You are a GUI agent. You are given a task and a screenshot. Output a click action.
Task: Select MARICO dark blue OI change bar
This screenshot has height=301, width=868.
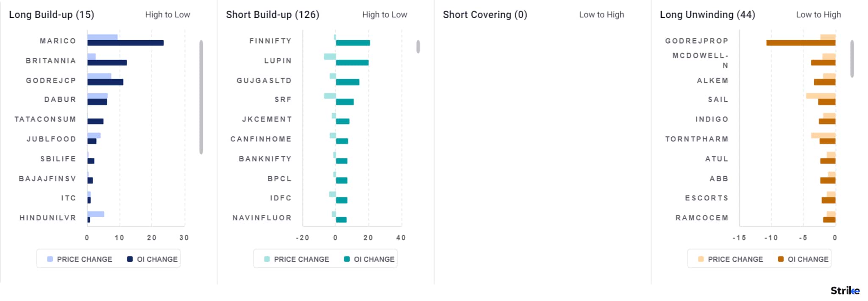click(125, 43)
